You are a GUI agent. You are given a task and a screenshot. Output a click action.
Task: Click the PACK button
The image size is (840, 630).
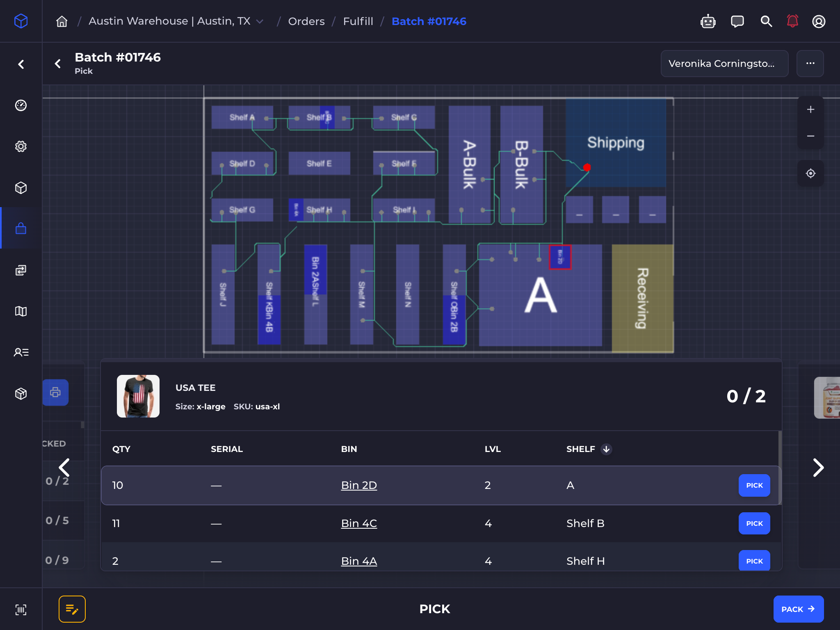pos(798,609)
